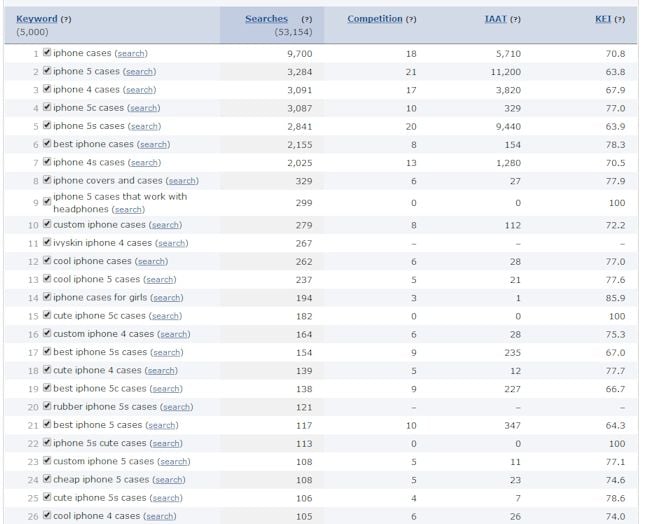Viewport: 650px width, 524px height.
Task: Open the search link for 'iphone 5c cases'
Action: coord(143,108)
